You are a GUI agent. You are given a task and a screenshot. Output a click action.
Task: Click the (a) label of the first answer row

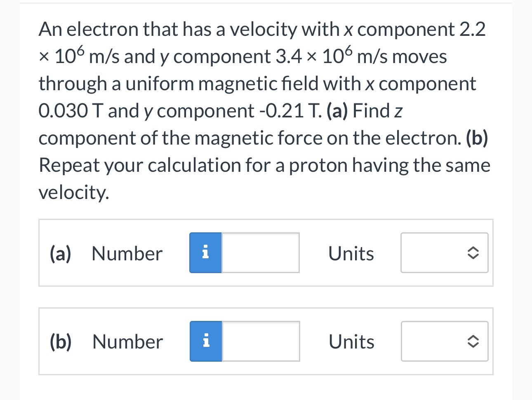(60, 253)
